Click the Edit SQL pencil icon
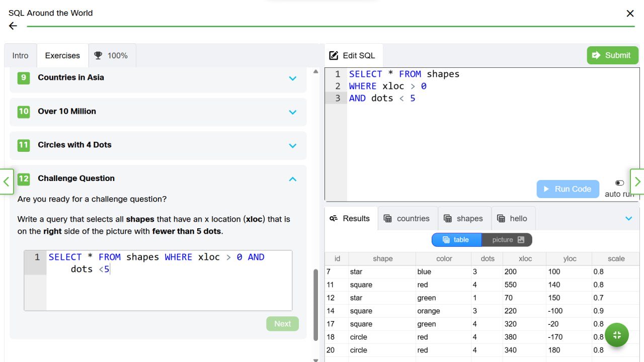Screen dimensions: 644x362 pos(334,55)
